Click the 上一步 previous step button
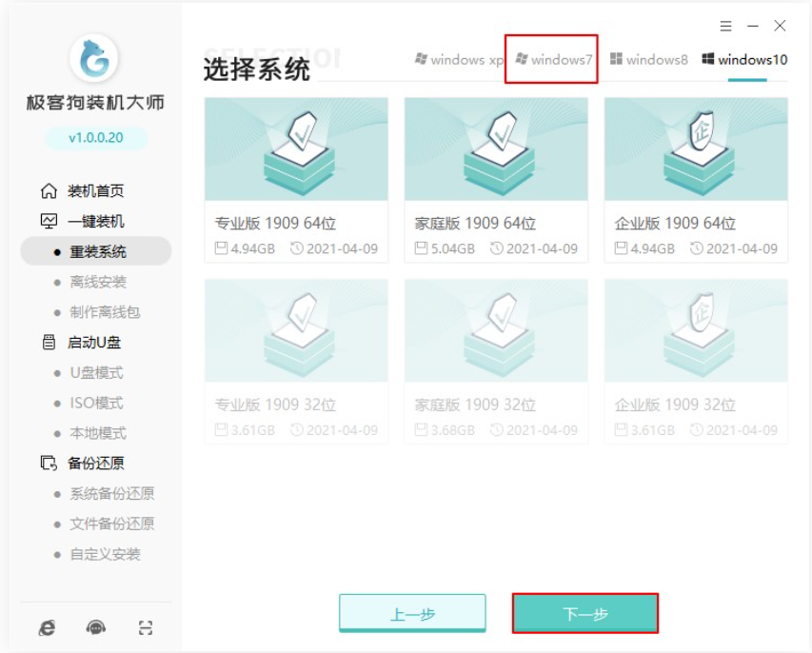 (413, 614)
